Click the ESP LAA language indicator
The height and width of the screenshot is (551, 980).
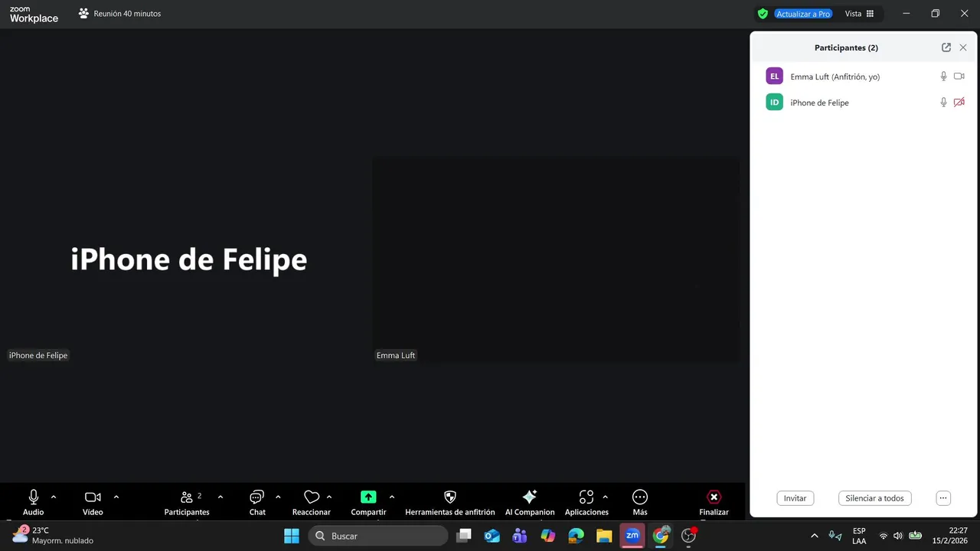[859, 536]
